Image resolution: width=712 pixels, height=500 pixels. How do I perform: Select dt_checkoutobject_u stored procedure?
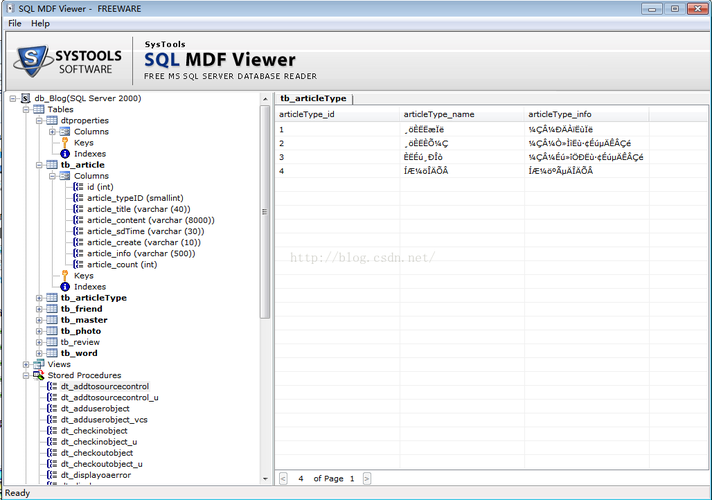pyautogui.click(x=101, y=464)
